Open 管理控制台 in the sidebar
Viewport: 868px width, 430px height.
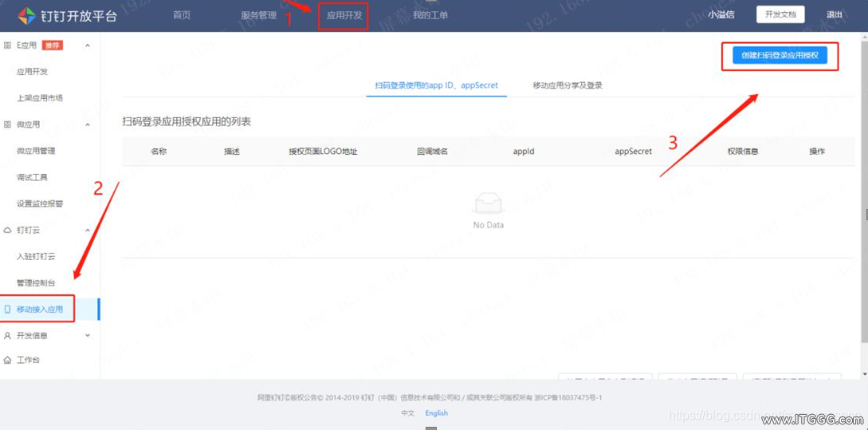pyautogui.click(x=36, y=282)
